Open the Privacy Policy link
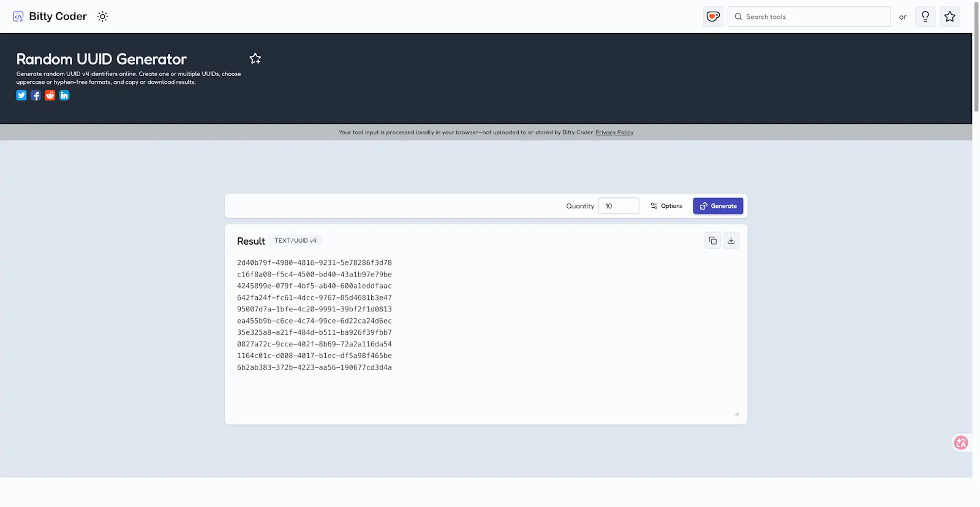 [x=614, y=132]
